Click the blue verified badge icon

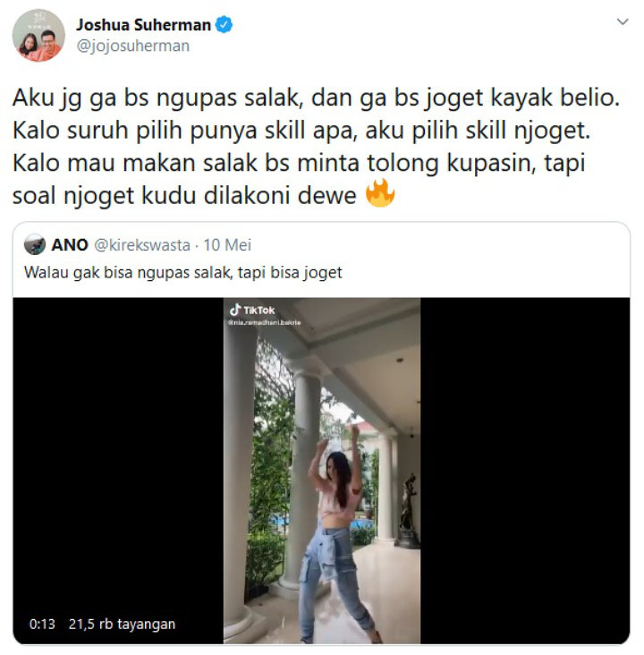tap(224, 25)
